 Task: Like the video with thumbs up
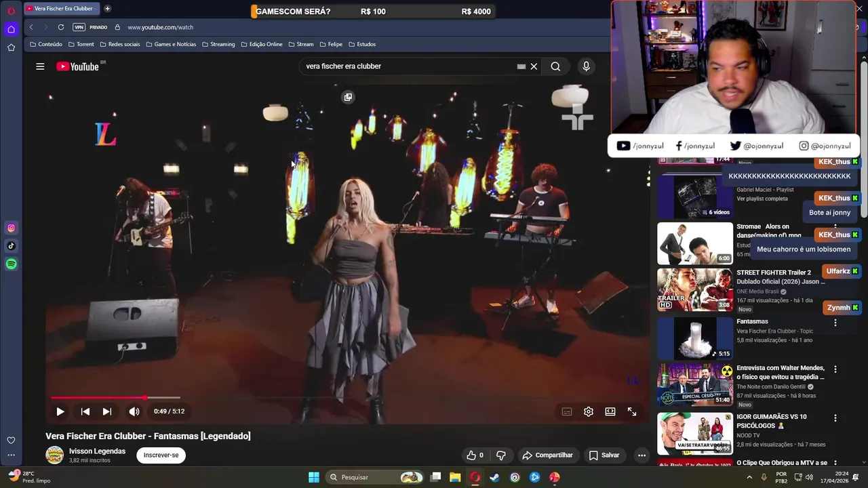pos(475,455)
